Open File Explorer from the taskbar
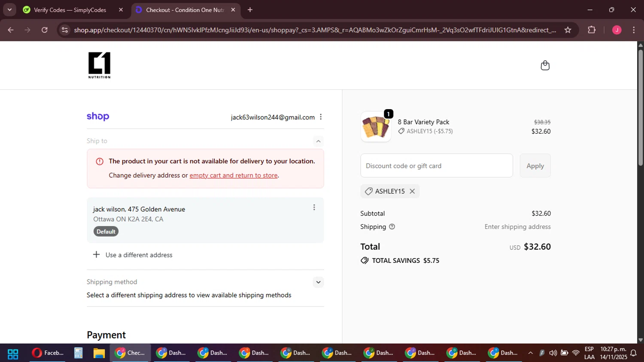 point(99,353)
